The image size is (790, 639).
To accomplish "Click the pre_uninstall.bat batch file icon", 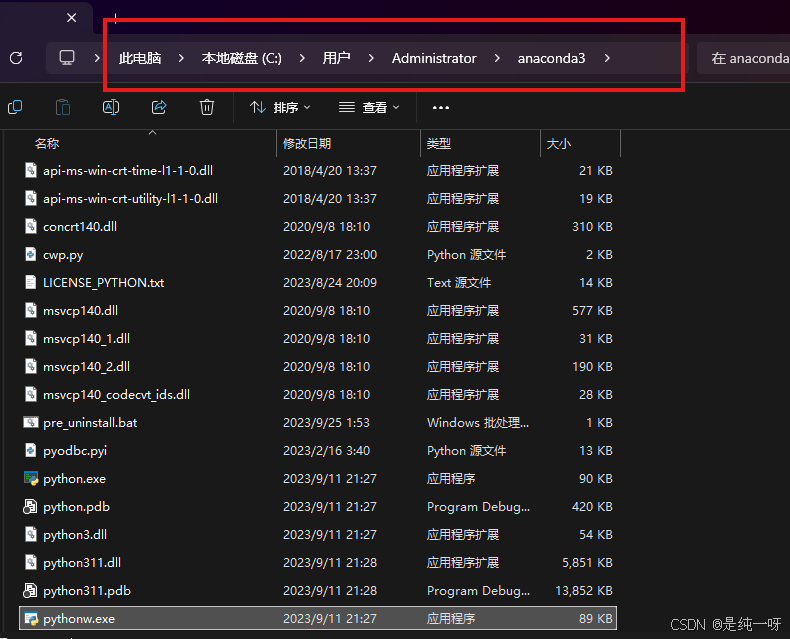I will coord(31,422).
